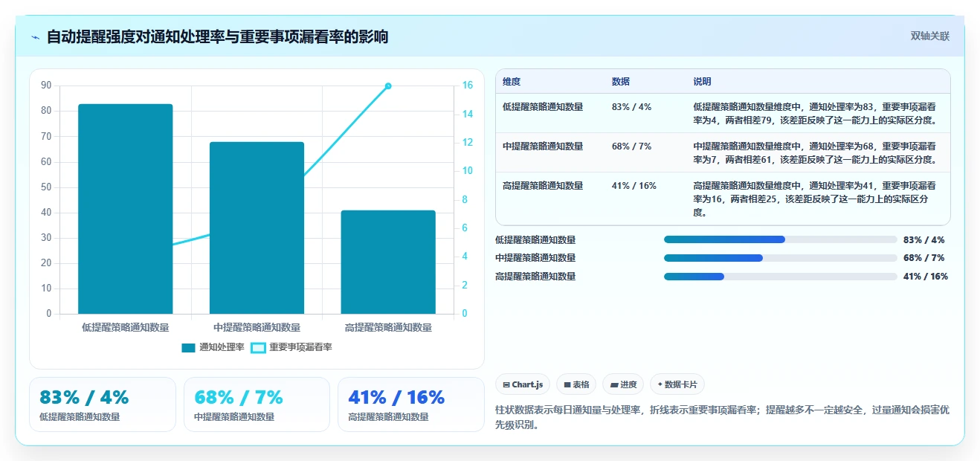Toggle the 通知处理率 legend item

pyautogui.click(x=213, y=347)
